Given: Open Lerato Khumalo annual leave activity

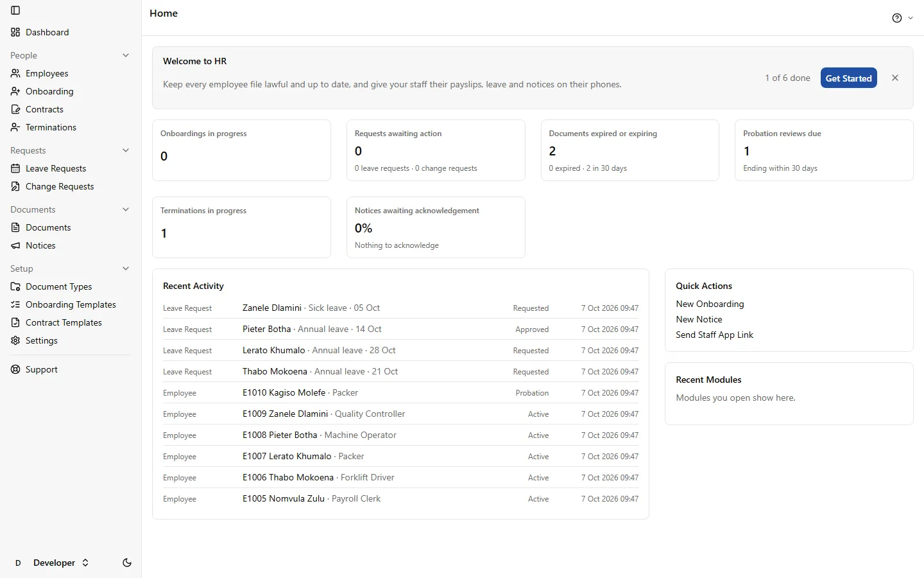Looking at the screenshot, I should click(400, 350).
